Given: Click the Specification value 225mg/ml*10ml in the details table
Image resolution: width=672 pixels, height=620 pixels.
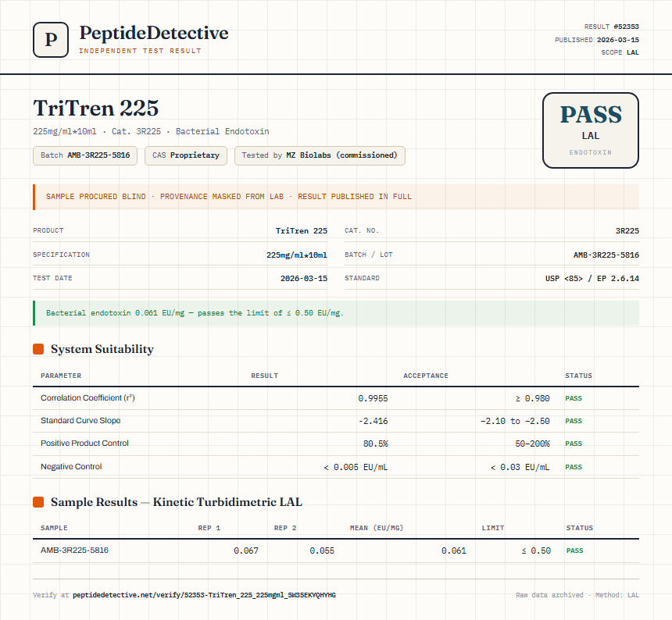Looking at the screenshot, I should click(x=297, y=255).
